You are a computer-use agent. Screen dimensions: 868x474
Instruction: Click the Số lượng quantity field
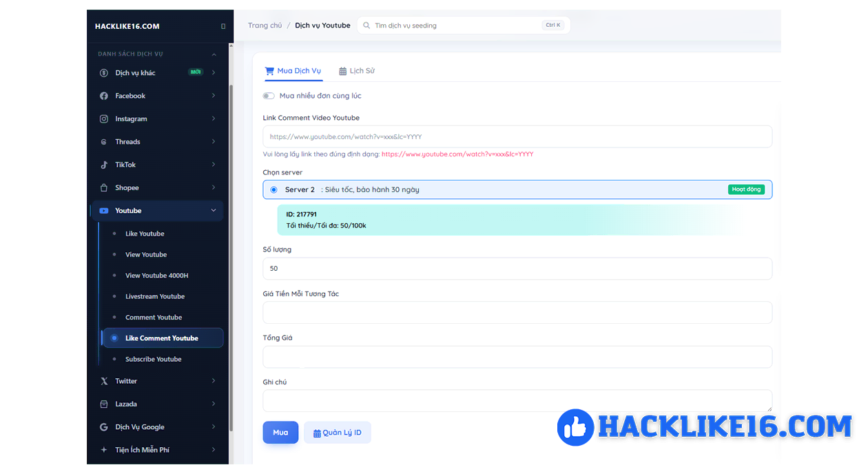517,269
